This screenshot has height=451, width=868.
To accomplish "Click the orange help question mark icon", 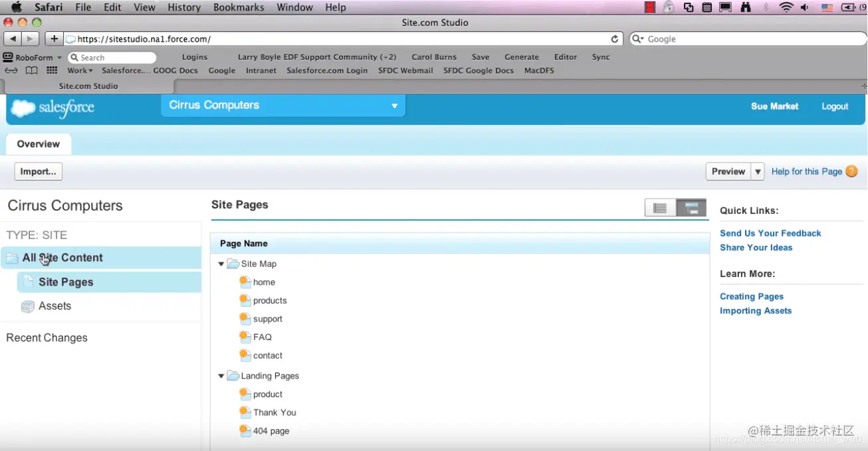I will pyautogui.click(x=851, y=171).
